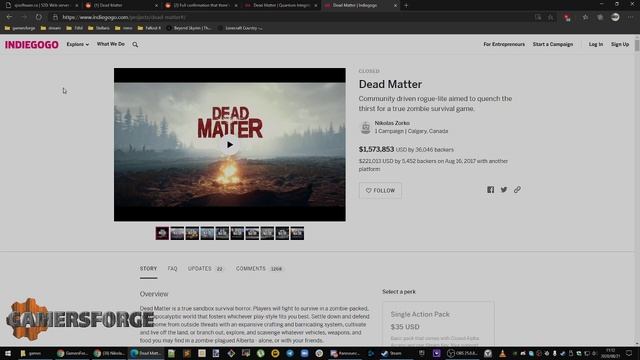Open the Lovecraft Country bookmark
Viewport: 640px width, 360px height.
[x=240, y=28]
